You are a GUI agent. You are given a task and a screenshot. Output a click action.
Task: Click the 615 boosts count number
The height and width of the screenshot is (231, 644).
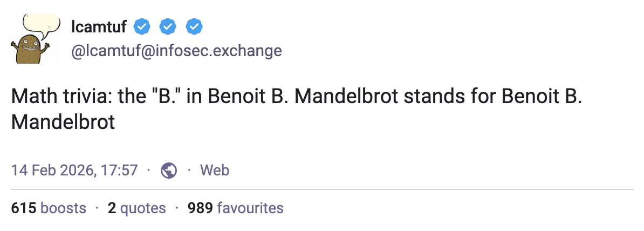24,208
